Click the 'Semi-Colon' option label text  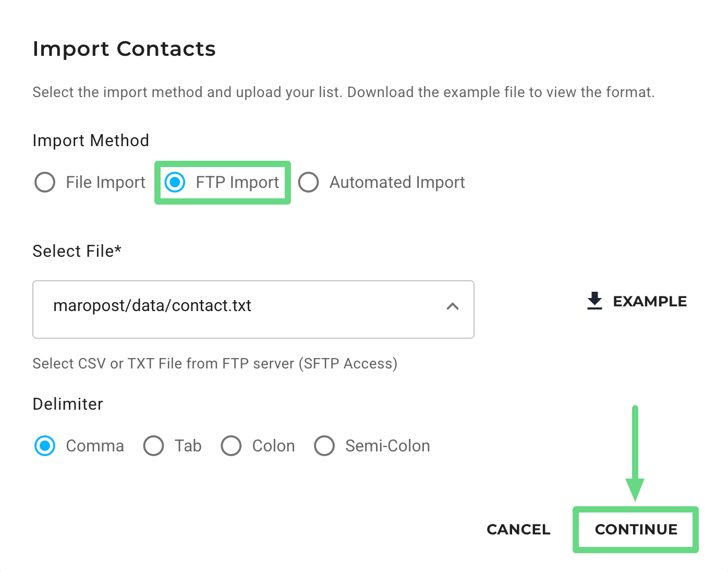pyautogui.click(x=387, y=446)
